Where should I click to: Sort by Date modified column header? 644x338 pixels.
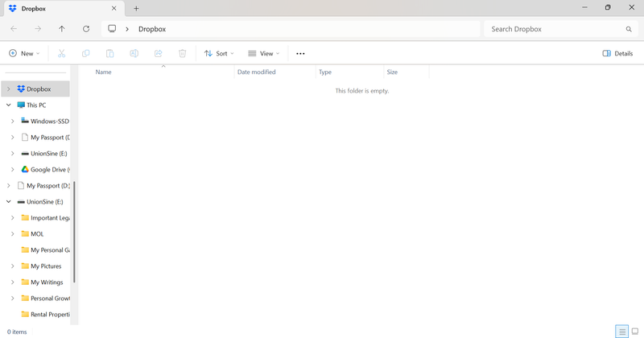pyautogui.click(x=256, y=72)
